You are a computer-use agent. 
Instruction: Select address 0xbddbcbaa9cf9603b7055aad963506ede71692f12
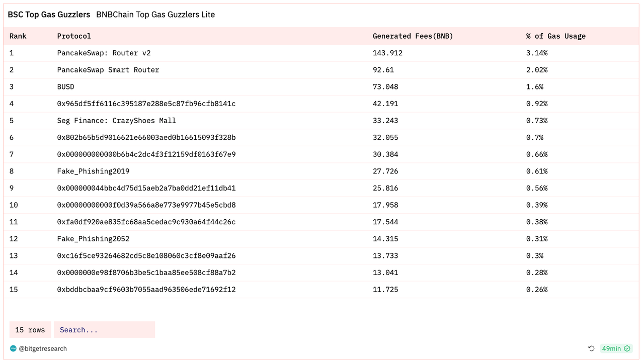pos(146,290)
